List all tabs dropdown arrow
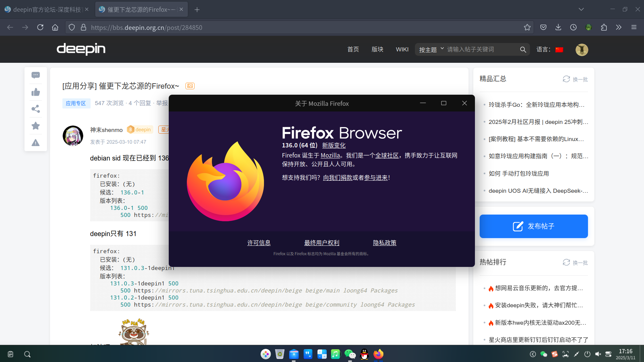The height and width of the screenshot is (362, 644). pos(581,9)
